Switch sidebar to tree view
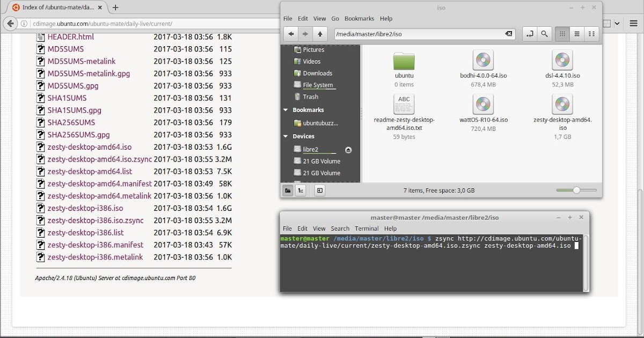Viewport: 644px width, 338px height. 301,190
